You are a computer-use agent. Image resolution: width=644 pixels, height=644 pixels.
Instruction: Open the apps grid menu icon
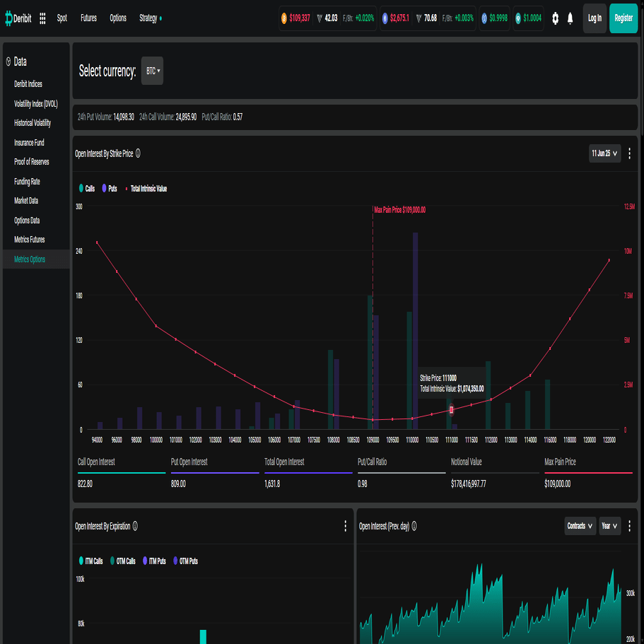tap(42, 18)
